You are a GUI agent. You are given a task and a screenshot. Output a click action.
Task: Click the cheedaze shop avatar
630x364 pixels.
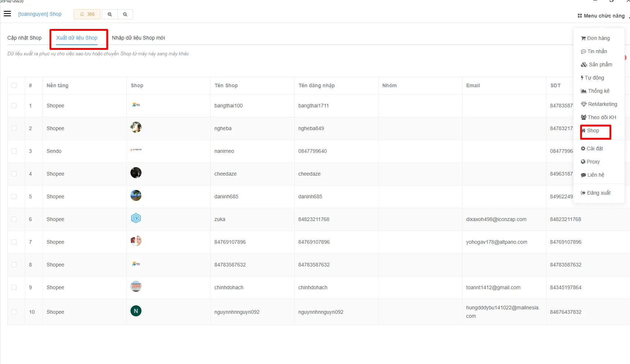tap(136, 173)
